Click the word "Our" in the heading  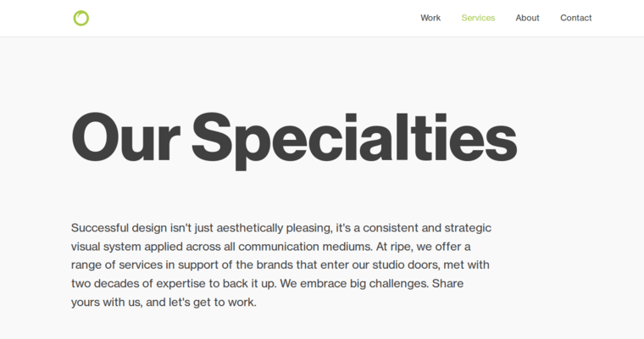click(125, 137)
